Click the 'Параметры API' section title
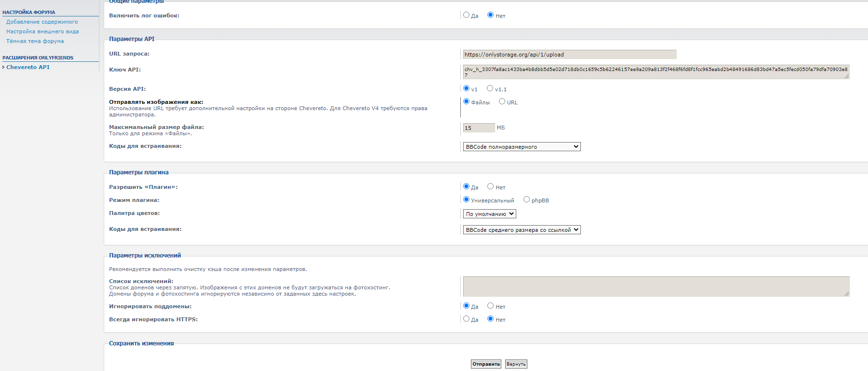This screenshot has width=868, height=371. [x=132, y=39]
